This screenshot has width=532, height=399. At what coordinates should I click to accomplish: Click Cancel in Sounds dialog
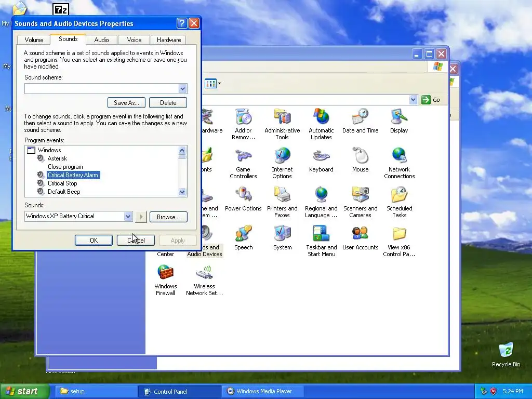(136, 240)
